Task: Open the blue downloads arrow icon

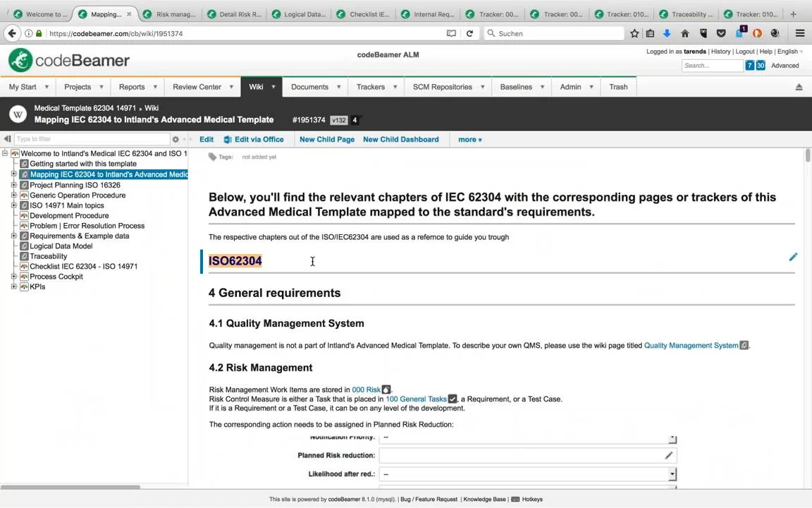Action: click(667, 33)
